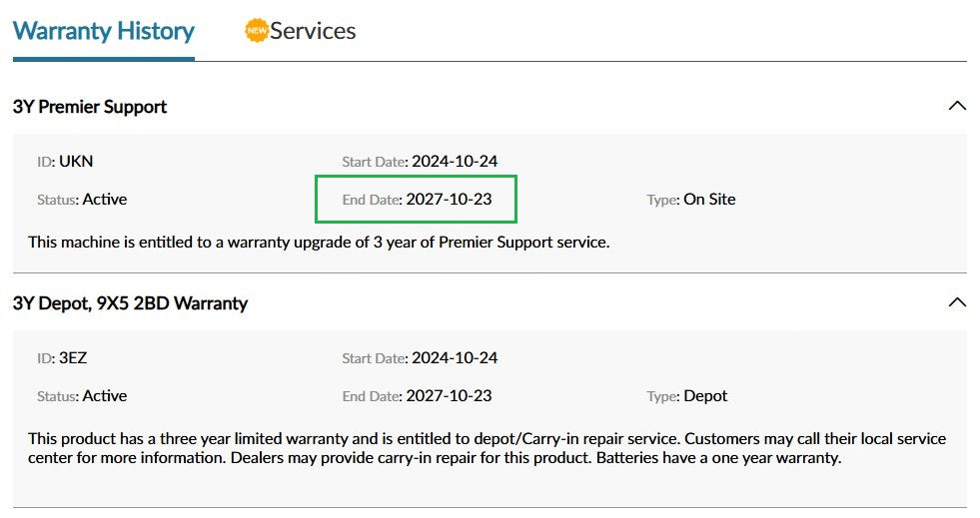Collapse the 3Y Depot warranty chevron

pyautogui.click(x=957, y=302)
